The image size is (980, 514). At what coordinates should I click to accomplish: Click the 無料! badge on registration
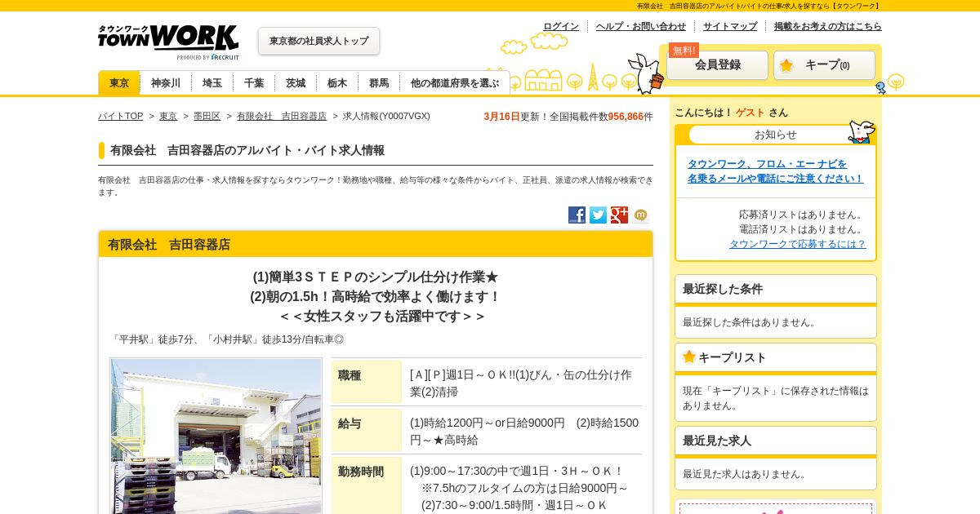684,50
